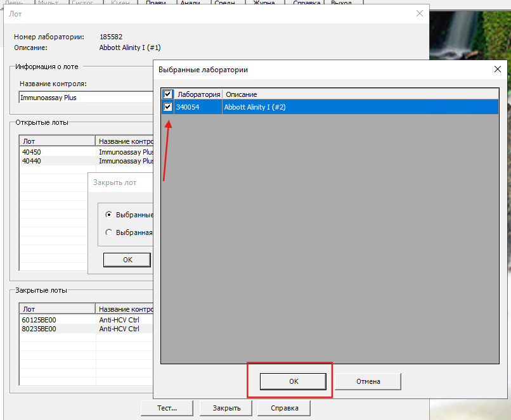The image size is (511, 420).
Task: Close the Лот window with X
Action: pyautogui.click(x=419, y=13)
